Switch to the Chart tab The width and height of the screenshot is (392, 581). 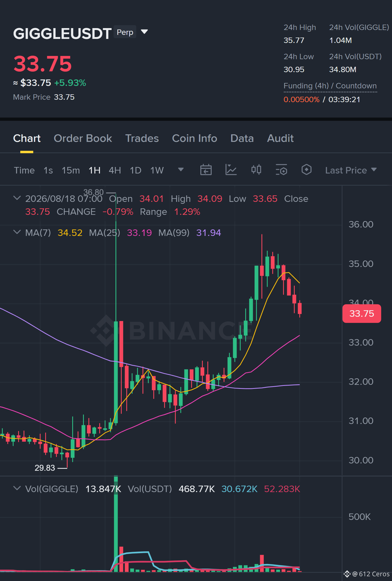coord(27,138)
